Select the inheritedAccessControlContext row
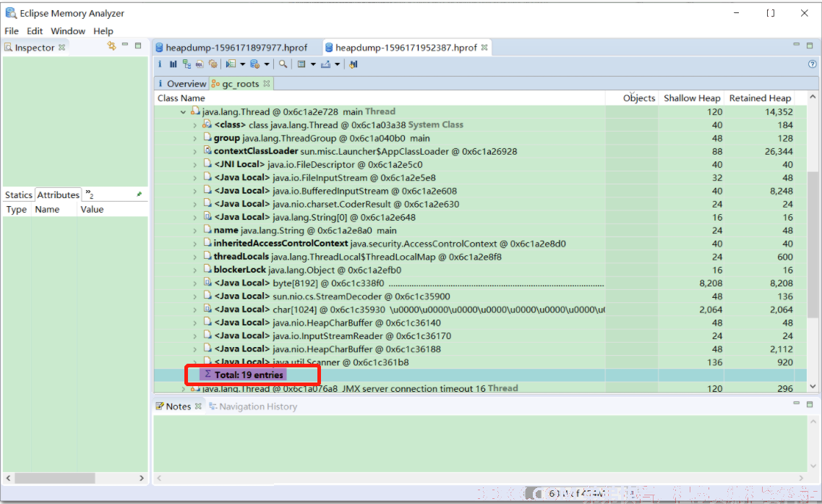The width and height of the screenshot is (822, 504). (480, 244)
